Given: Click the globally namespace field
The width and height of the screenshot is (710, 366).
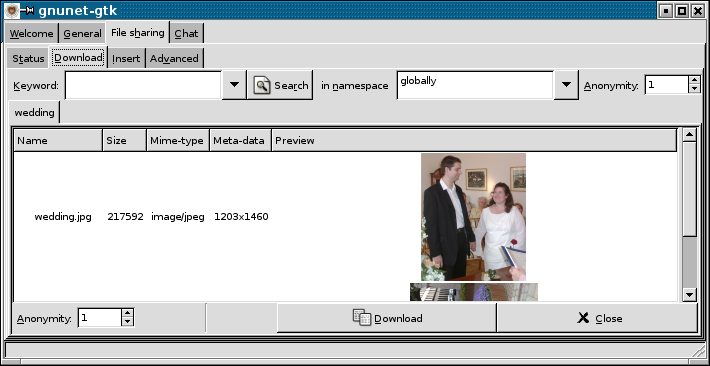Looking at the screenshot, I should tap(475, 85).
